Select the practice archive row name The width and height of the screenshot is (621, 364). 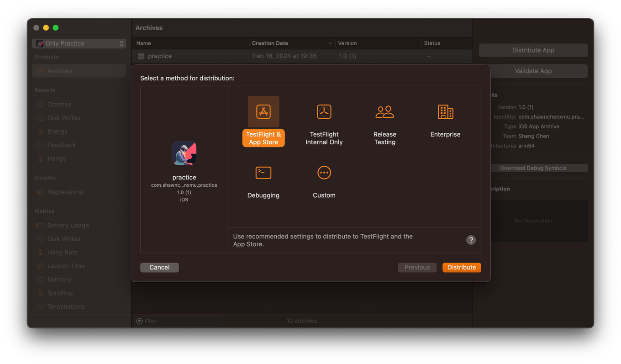tap(160, 56)
